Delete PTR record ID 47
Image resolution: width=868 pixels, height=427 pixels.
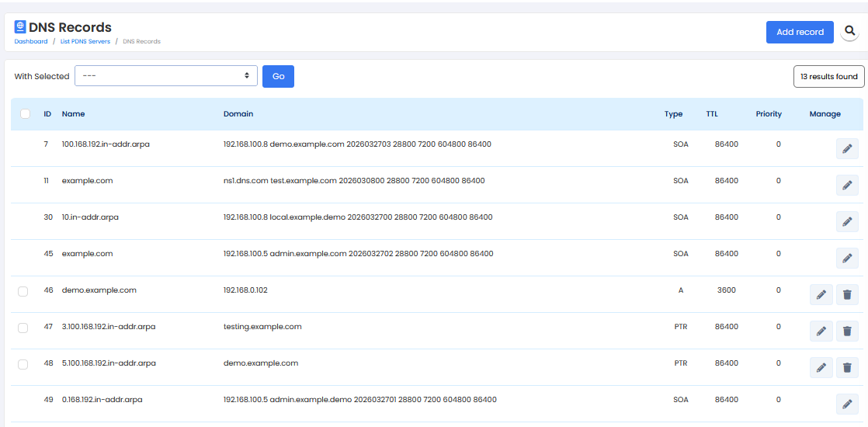tap(847, 331)
